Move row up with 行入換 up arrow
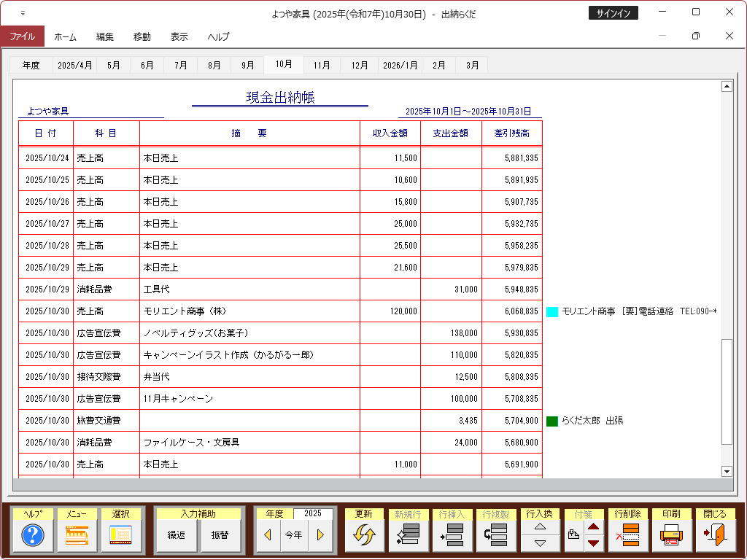747x560 pixels. 540,526
